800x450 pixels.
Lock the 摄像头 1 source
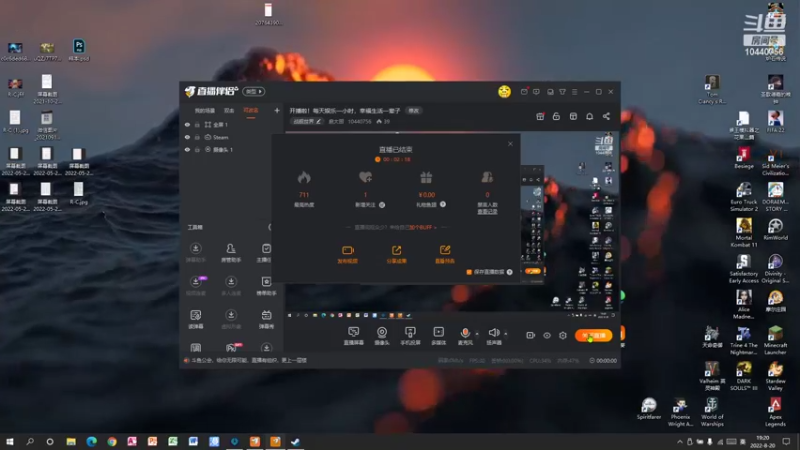click(197, 149)
